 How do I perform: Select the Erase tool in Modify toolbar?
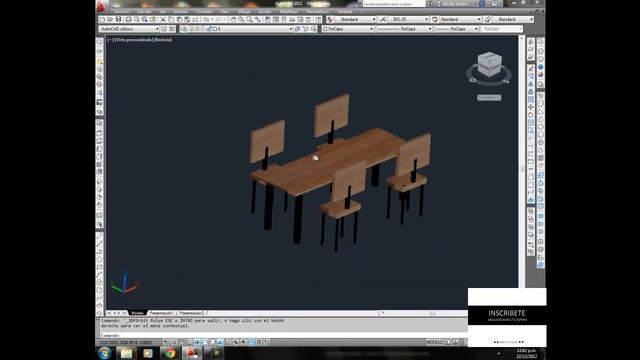click(531, 69)
